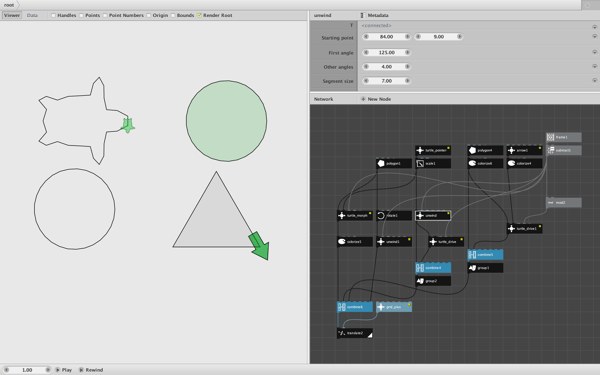Image resolution: width=600 pixels, height=375 pixels.
Task: Increase Starting point X value 84.00
Action: (x=407, y=37)
